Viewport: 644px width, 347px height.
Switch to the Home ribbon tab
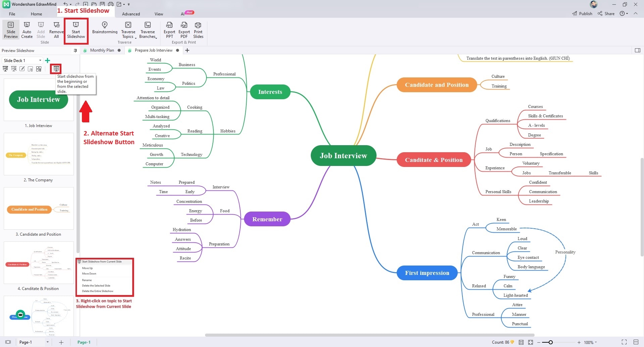(36, 14)
